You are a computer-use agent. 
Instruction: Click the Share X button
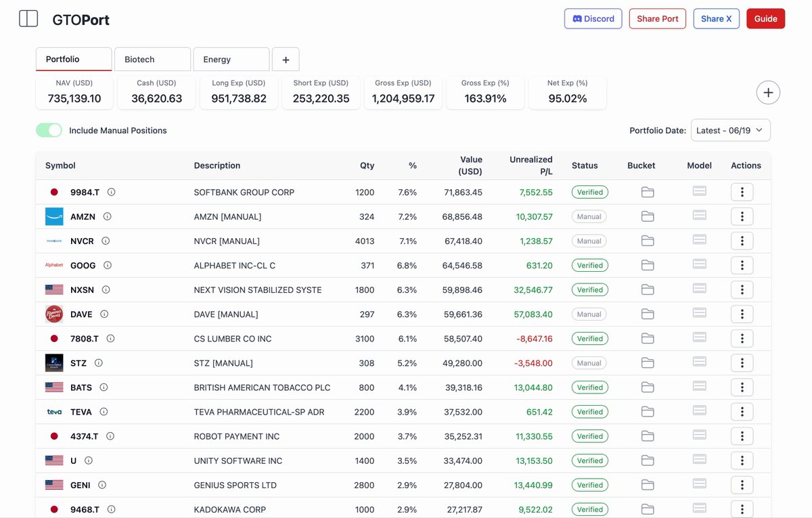click(x=717, y=18)
